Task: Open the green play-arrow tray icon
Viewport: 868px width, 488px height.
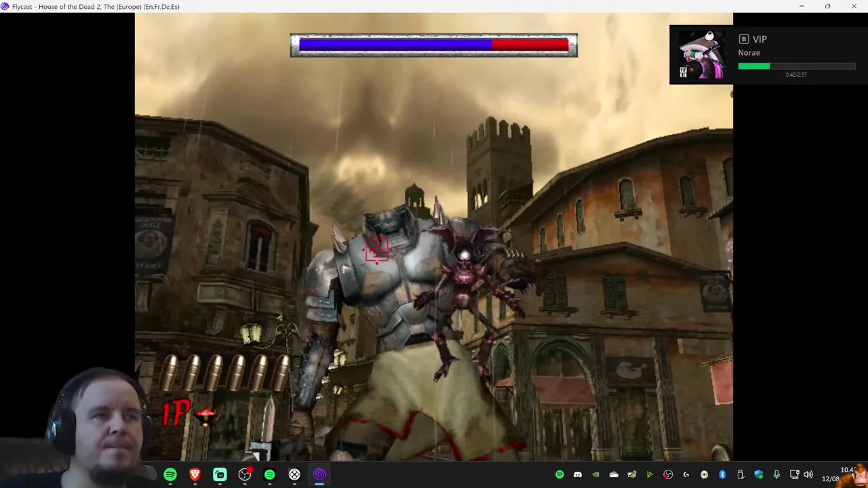Action: pos(650,475)
